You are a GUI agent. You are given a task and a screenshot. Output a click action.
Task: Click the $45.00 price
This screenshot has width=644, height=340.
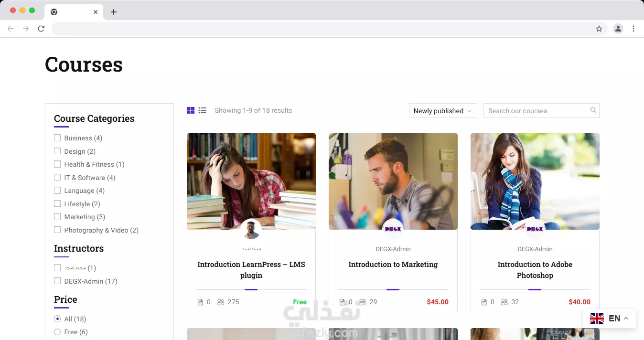click(438, 302)
